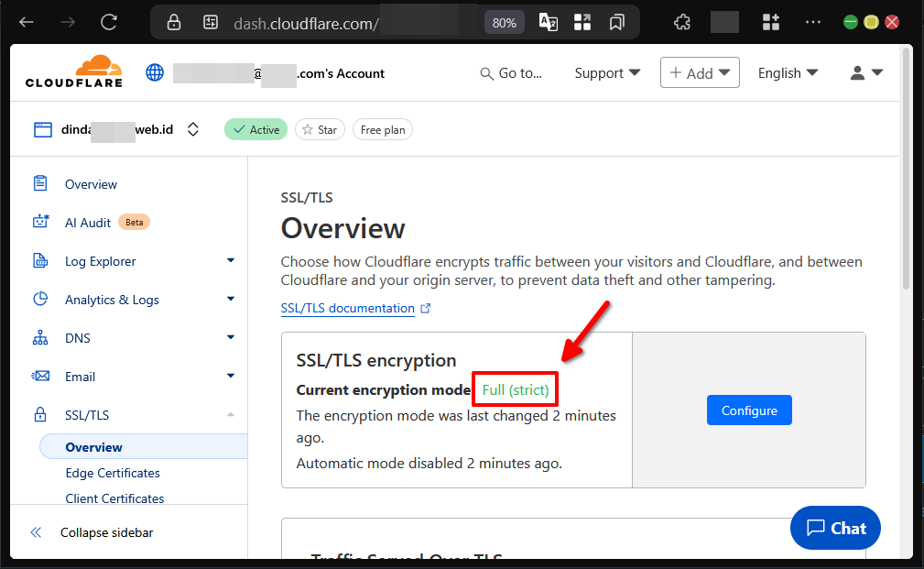Click the globe account icon

point(155,72)
